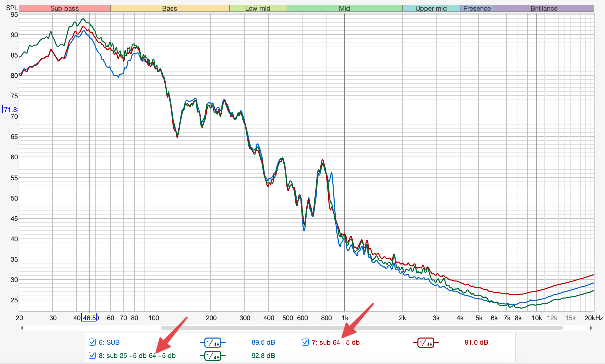Toggle the 7: sub 64 +5 db checkbox

[305, 342]
